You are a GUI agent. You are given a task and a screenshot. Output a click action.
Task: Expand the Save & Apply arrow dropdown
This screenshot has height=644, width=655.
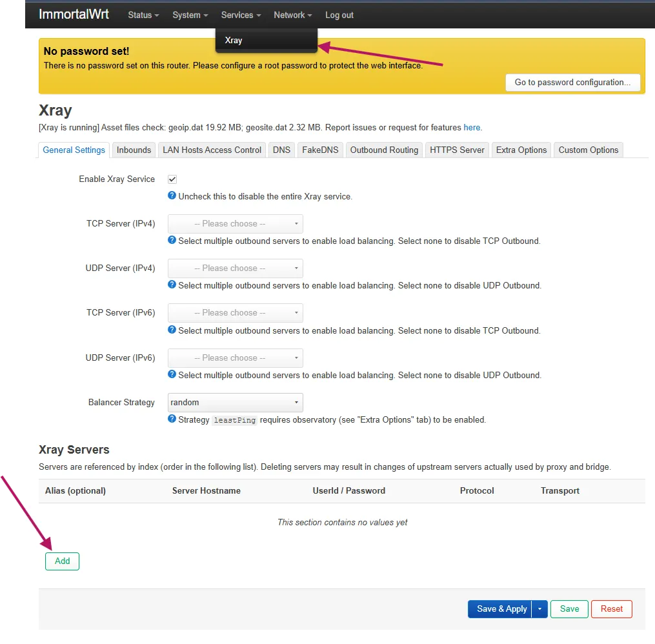pyautogui.click(x=539, y=609)
